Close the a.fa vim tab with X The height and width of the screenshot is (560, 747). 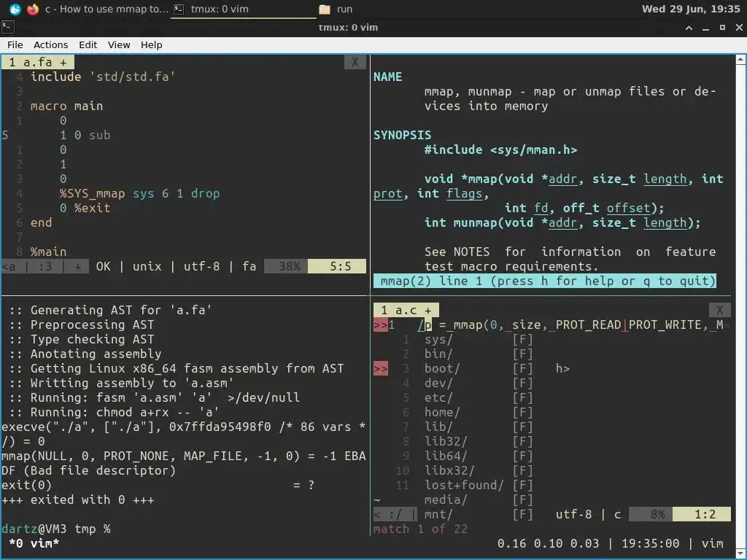point(355,63)
